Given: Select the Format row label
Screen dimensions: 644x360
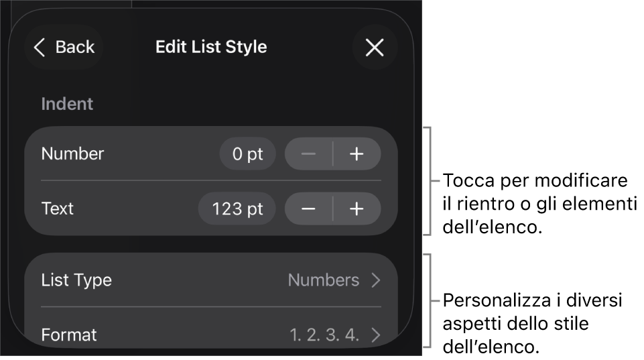Looking at the screenshot, I should [x=69, y=335].
